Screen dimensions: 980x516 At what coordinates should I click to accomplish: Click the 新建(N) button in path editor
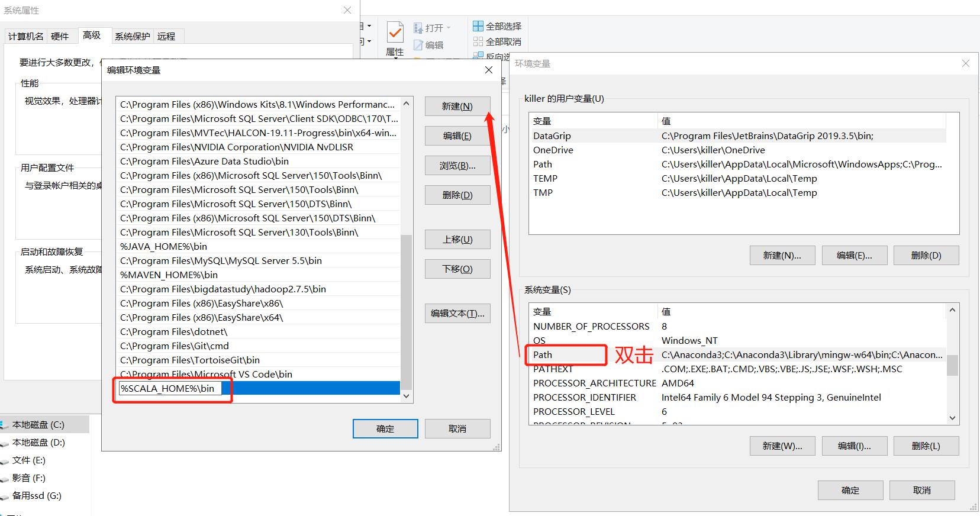[x=457, y=107]
